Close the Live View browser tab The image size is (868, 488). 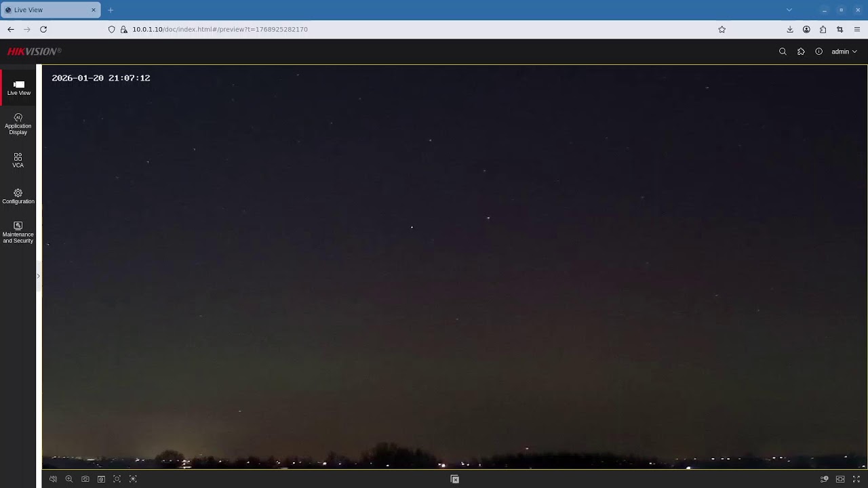[x=94, y=10]
